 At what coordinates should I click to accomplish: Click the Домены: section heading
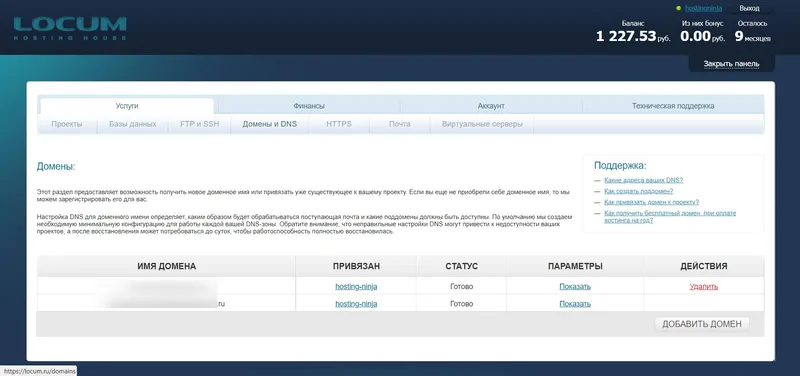(x=56, y=167)
